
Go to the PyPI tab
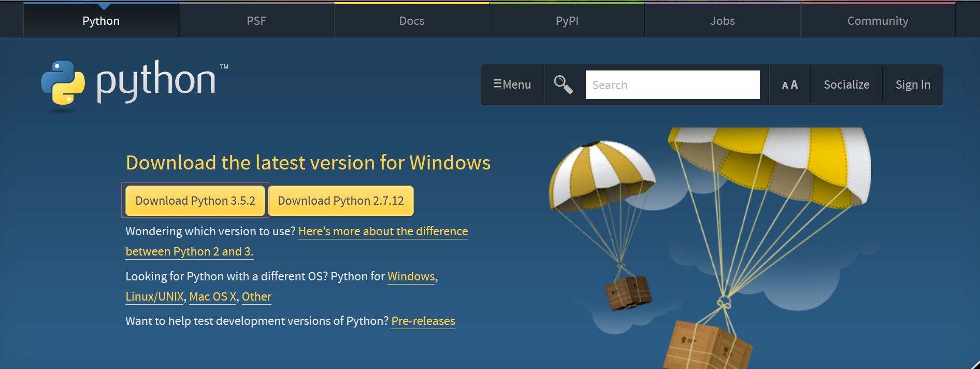point(567,21)
